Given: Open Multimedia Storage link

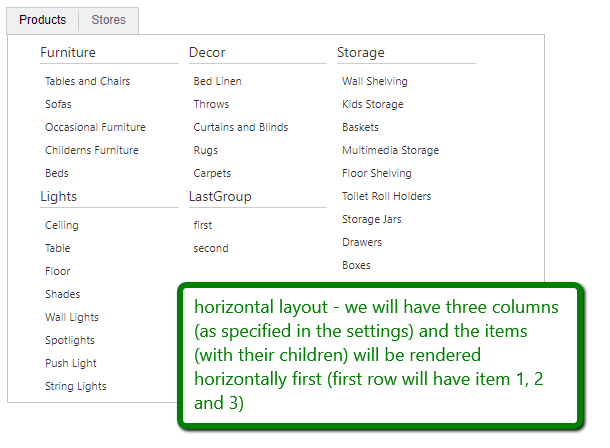Looking at the screenshot, I should 390,150.
